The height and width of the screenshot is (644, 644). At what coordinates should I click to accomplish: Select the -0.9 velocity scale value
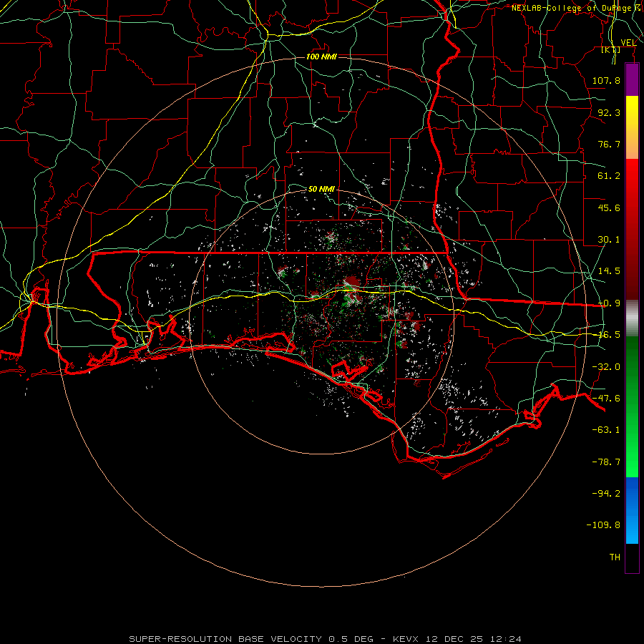coord(609,303)
